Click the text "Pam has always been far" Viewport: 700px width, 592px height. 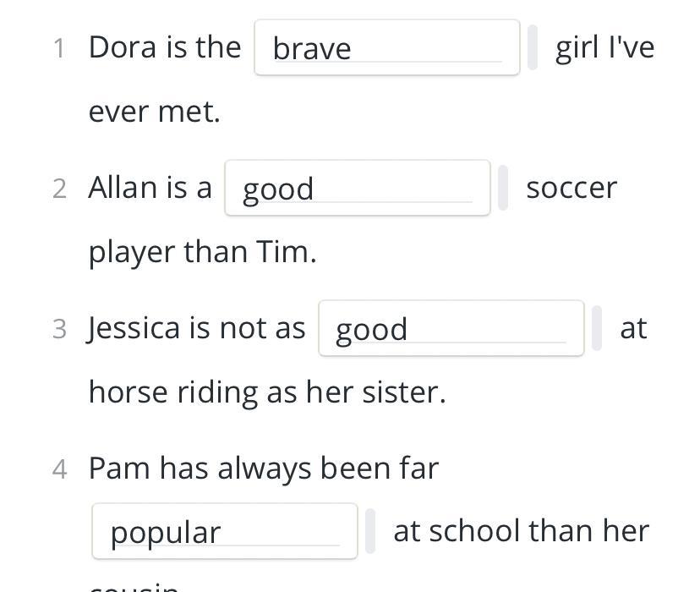coord(264,468)
